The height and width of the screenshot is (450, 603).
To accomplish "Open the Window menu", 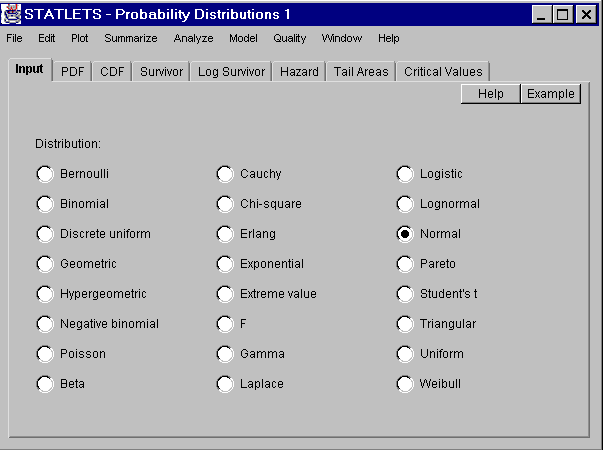I will tap(342, 38).
